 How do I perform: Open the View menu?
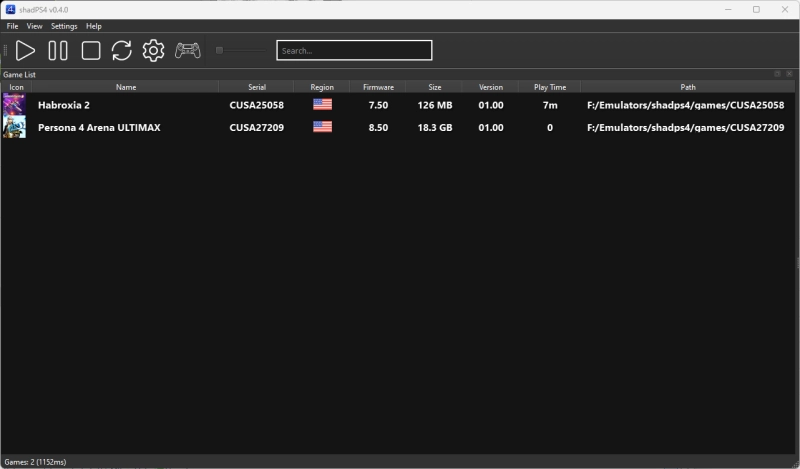coord(35,26)
